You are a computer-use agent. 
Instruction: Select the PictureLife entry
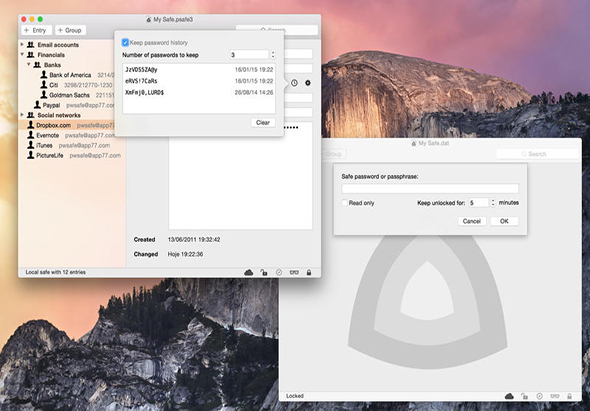(x=71, y=155)
